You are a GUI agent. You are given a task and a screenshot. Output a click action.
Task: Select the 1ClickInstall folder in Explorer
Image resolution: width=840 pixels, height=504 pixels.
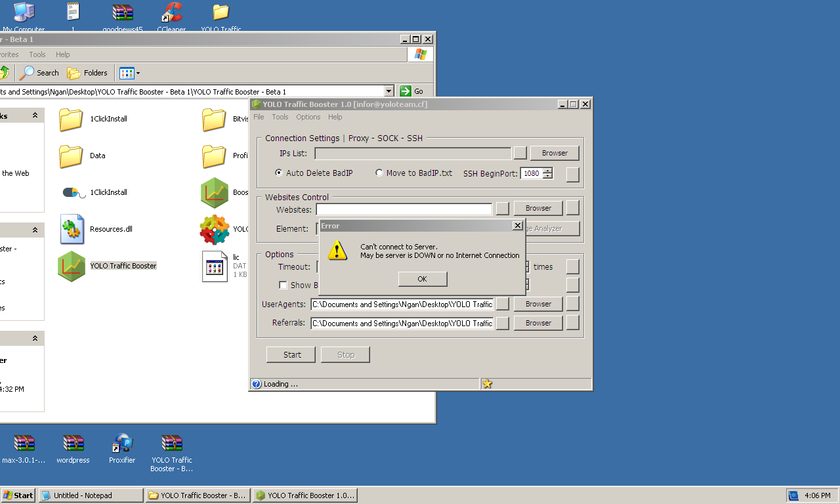pos(70,119)
